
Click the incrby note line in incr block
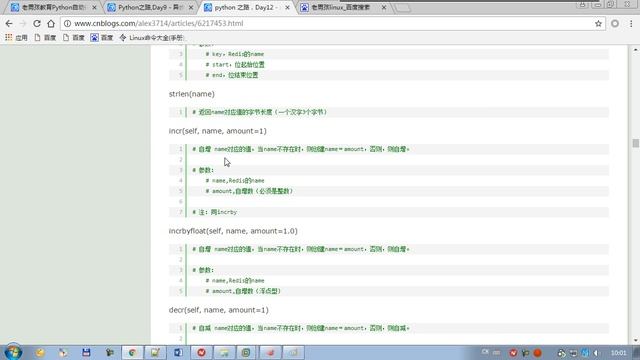(x=215, y=212)
